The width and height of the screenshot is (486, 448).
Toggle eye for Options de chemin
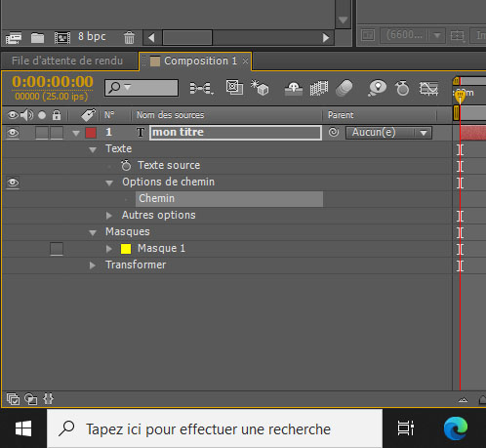pos(13,183)
